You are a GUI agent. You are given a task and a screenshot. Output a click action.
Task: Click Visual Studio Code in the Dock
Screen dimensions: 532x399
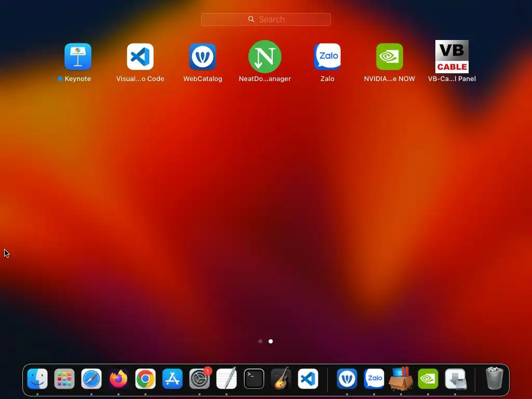308,379
